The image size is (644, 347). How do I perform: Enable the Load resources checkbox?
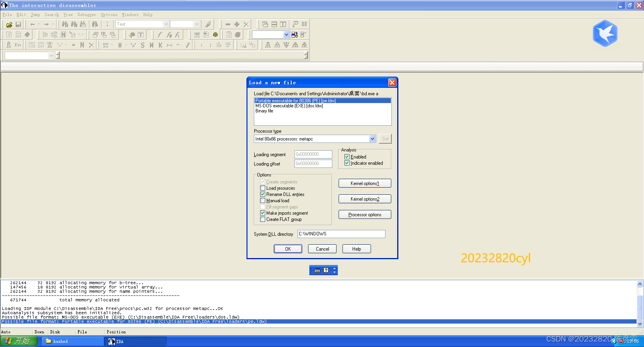point(262,188)
